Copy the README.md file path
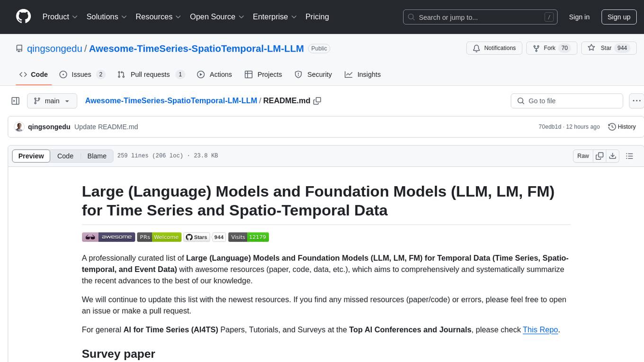Screen dimensions: 644x362 317,101
